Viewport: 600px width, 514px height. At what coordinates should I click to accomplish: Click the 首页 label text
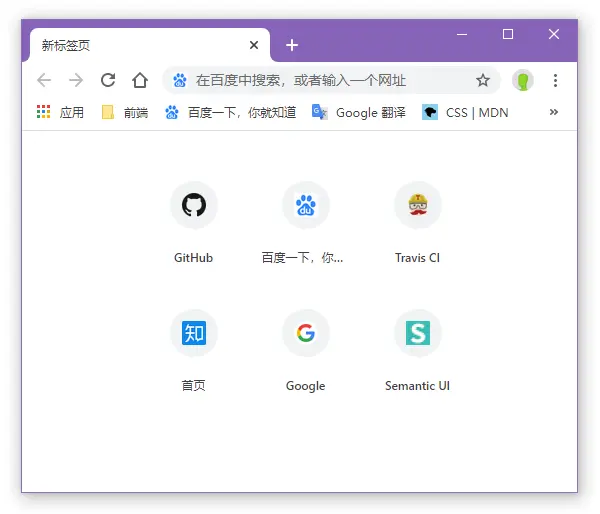[x=193, y=385]
